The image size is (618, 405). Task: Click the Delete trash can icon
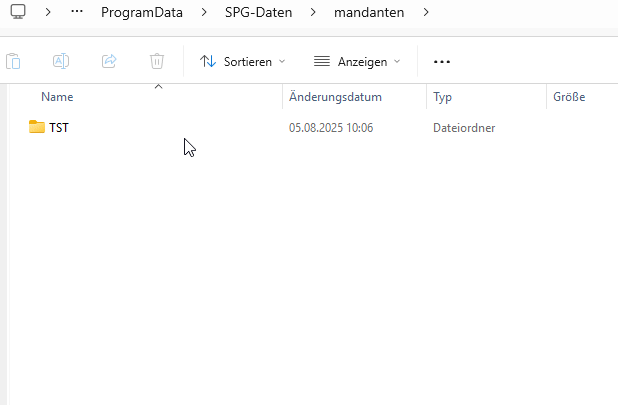pyautogui.click(x=157, y=61)
